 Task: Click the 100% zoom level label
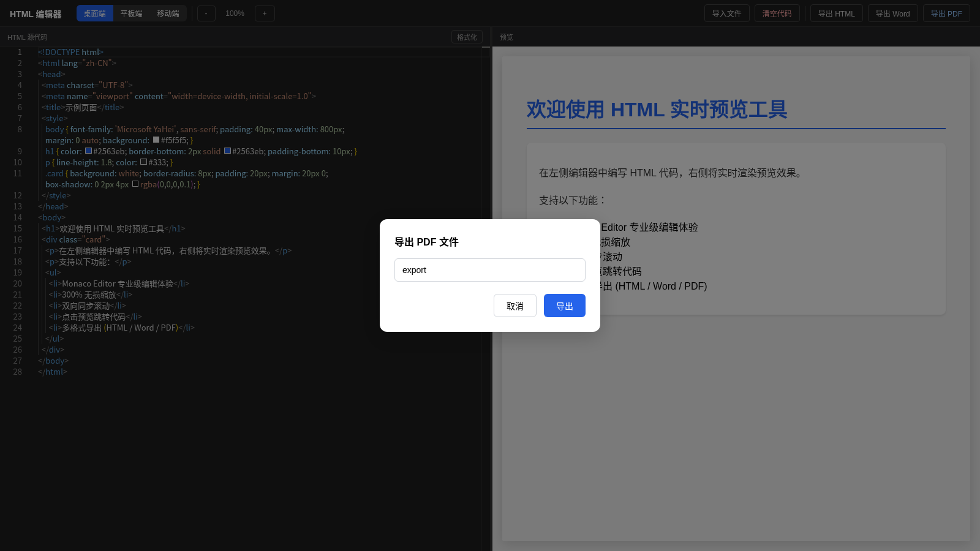(235, 13)
